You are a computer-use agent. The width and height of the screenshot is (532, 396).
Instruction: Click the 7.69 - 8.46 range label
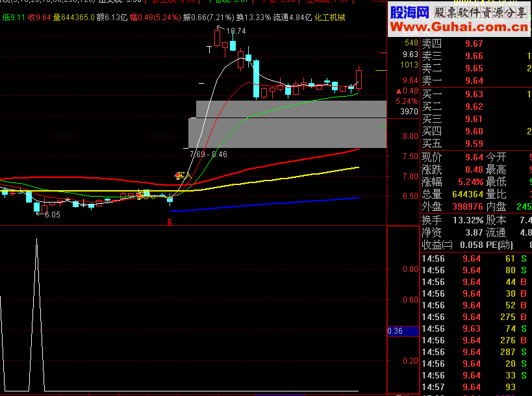(x=209, y=155)
